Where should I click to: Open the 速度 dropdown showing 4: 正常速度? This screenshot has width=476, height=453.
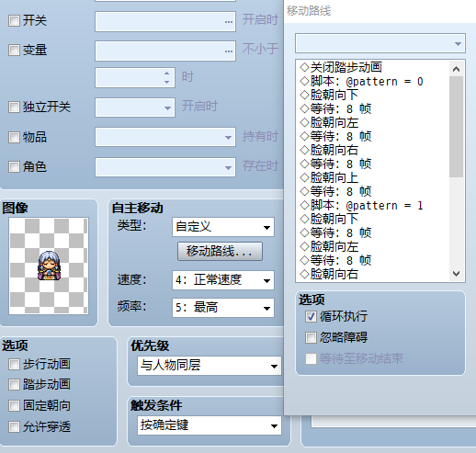coord(223,280)
